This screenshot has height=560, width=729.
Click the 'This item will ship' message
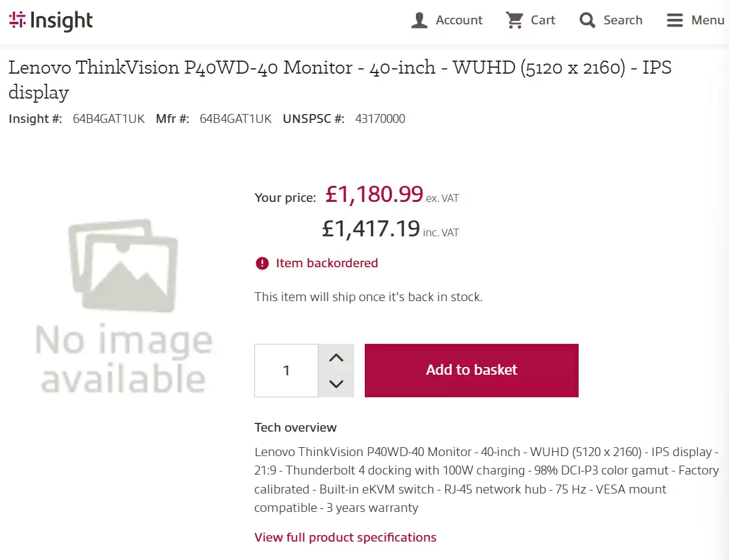point(368,297)
